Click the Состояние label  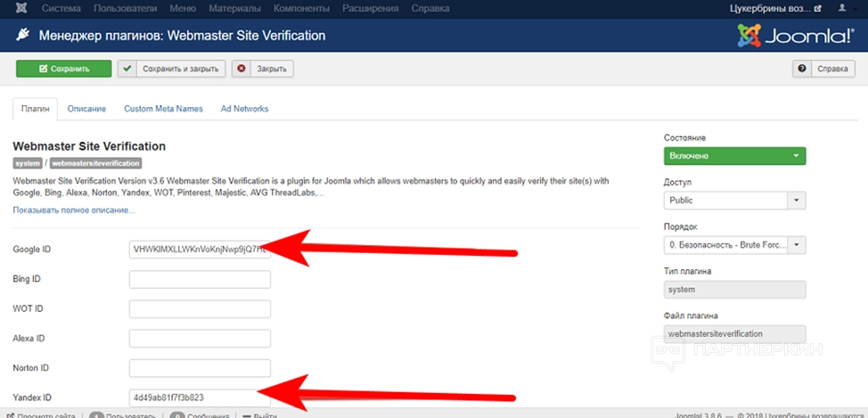tap(684, 138)
